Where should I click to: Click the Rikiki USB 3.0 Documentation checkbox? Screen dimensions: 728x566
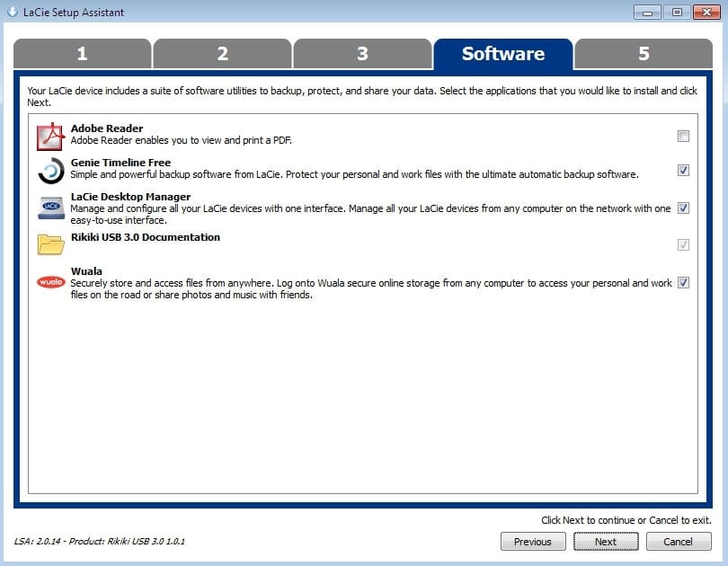click(683, 244)
